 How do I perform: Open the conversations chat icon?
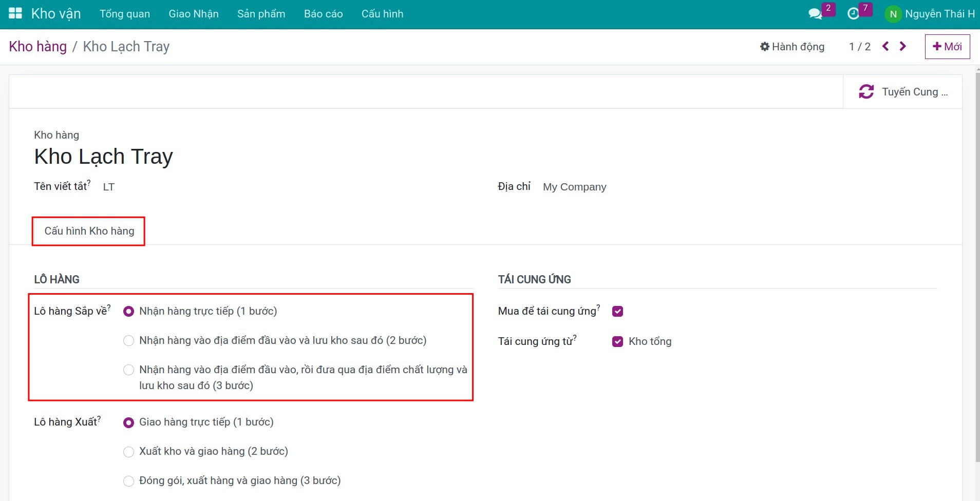[x=815, y=14]
